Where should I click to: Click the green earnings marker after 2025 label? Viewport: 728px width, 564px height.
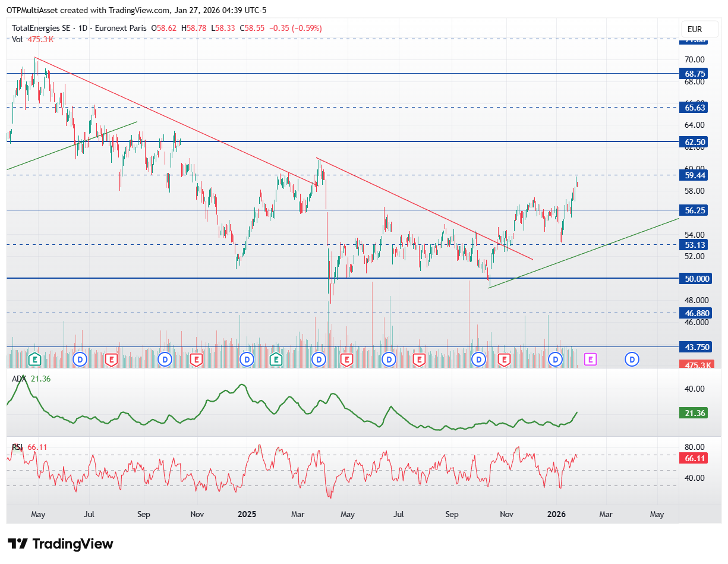(275, 359)
